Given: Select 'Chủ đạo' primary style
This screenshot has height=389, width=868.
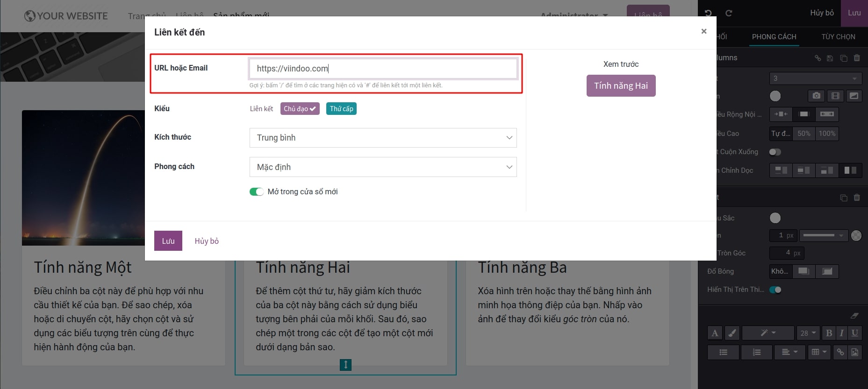Looking at the screenshot, I should coord(300,109).
